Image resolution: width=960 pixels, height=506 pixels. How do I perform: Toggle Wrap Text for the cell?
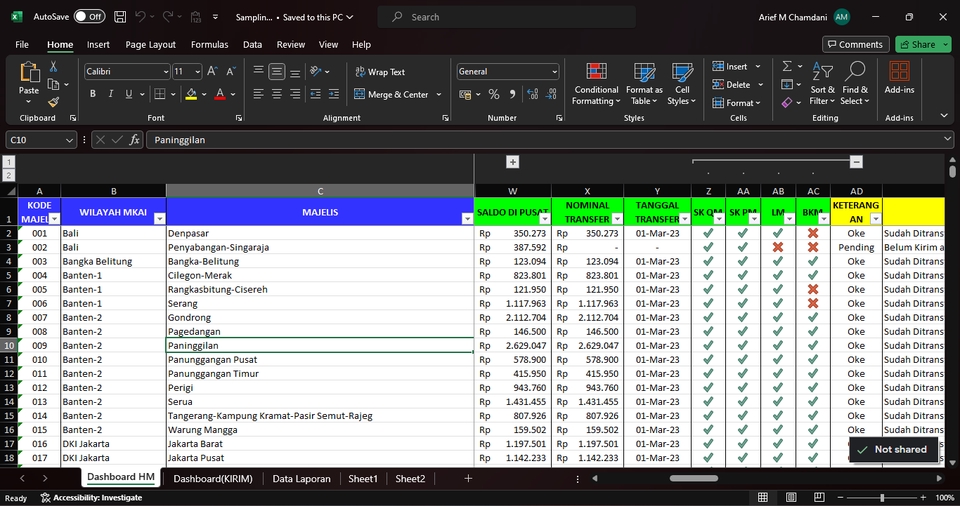pyautogui.click(x=379, y=72)
